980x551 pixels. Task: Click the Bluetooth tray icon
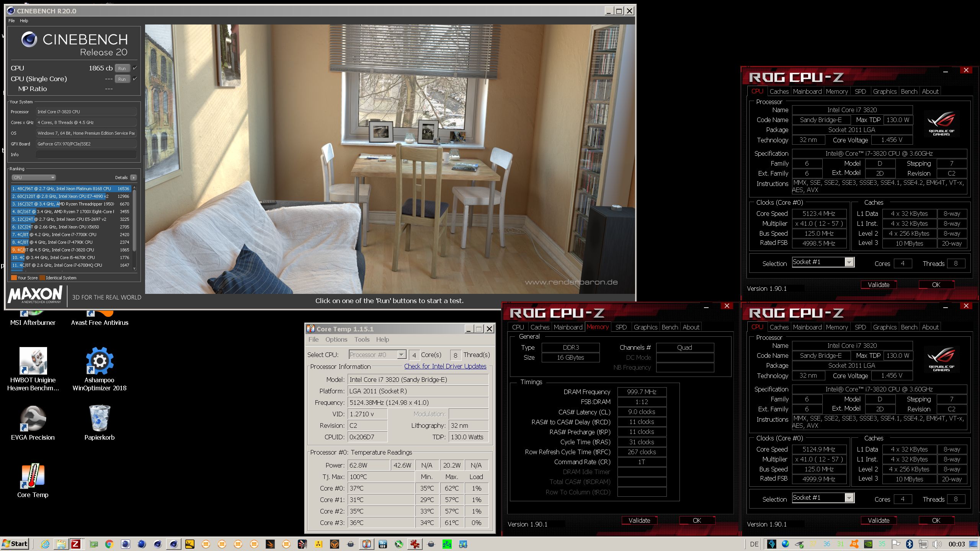tap(910, 544)
